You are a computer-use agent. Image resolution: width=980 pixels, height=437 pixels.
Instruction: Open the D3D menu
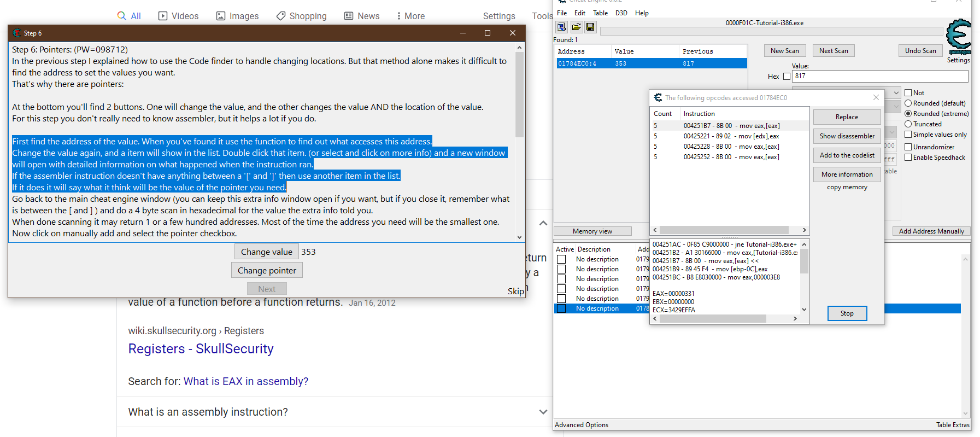tap(621, 13)
